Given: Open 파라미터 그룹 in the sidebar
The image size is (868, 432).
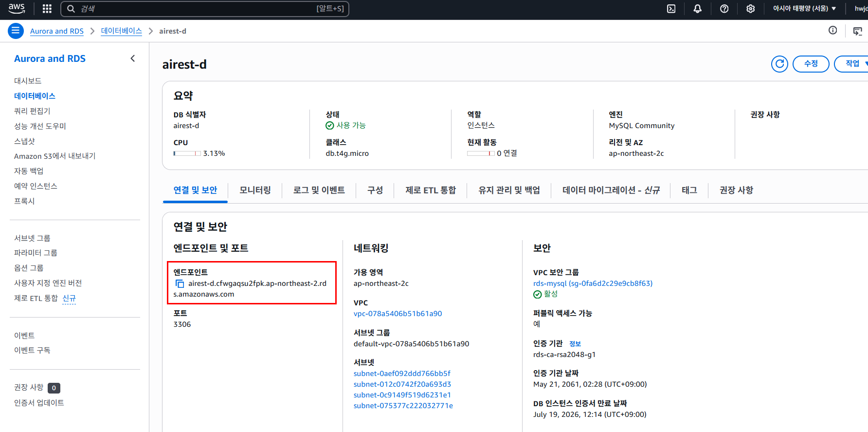Looking at the screenshot, I should [x=36, y=253].
